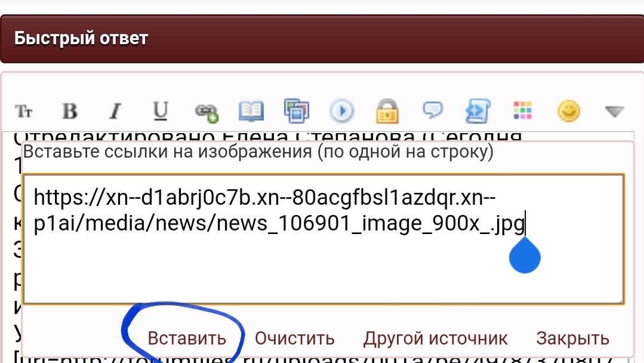Open the text color palette grid
644x363 pixels.
(523, 110)
